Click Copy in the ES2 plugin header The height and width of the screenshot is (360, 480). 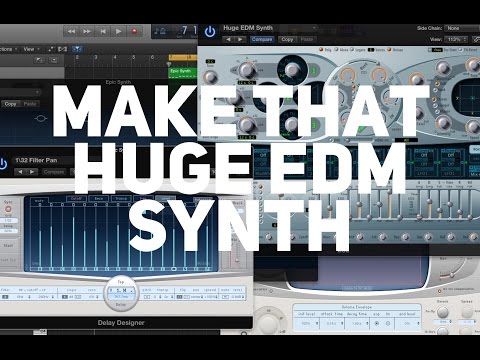click(x=287, y=39)
